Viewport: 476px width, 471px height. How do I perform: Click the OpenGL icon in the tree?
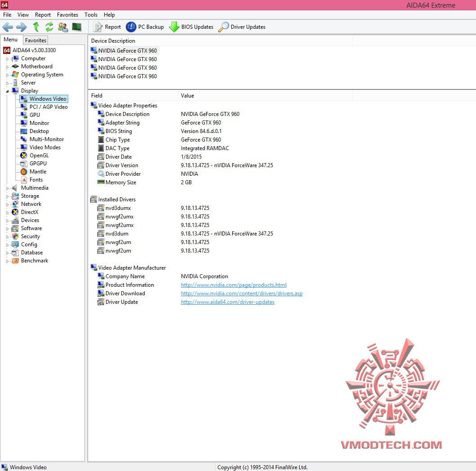click(24, 156)
